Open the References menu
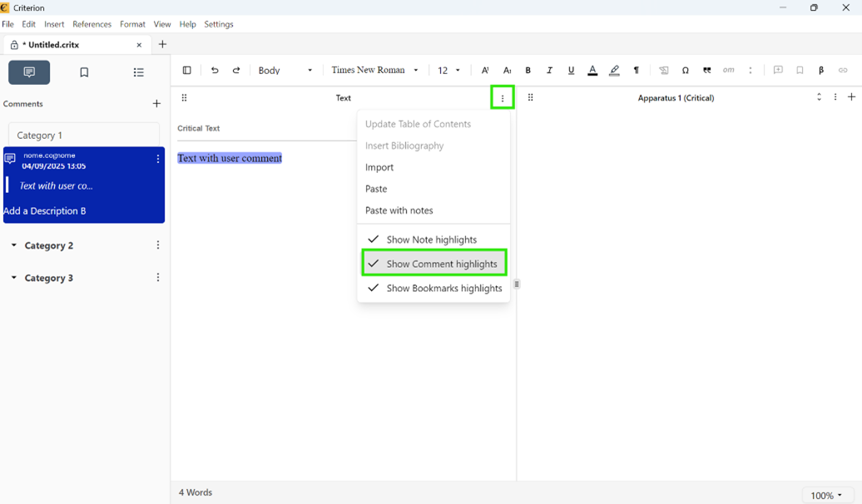This screenshot has width=862, height=504. tap(92, 24)
